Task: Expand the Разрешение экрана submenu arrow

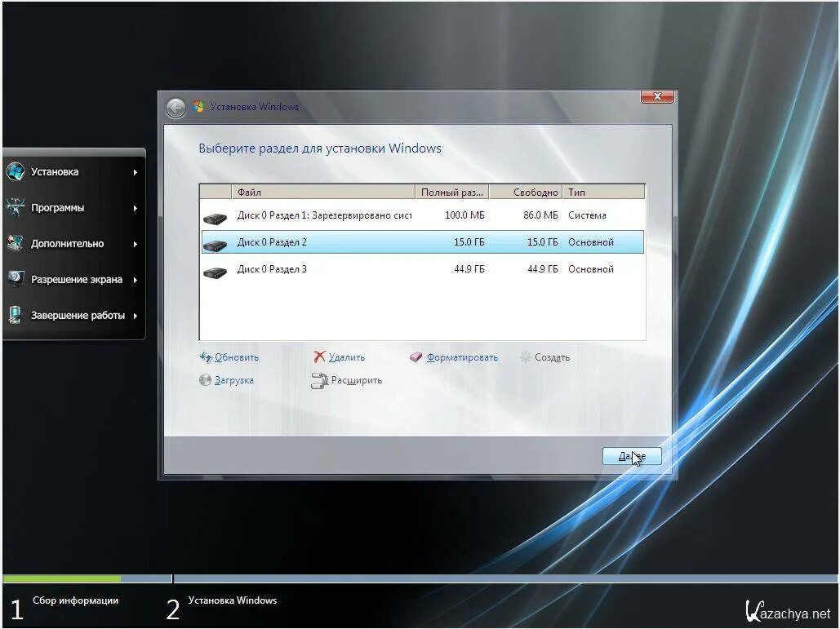Action: [135, 280]
